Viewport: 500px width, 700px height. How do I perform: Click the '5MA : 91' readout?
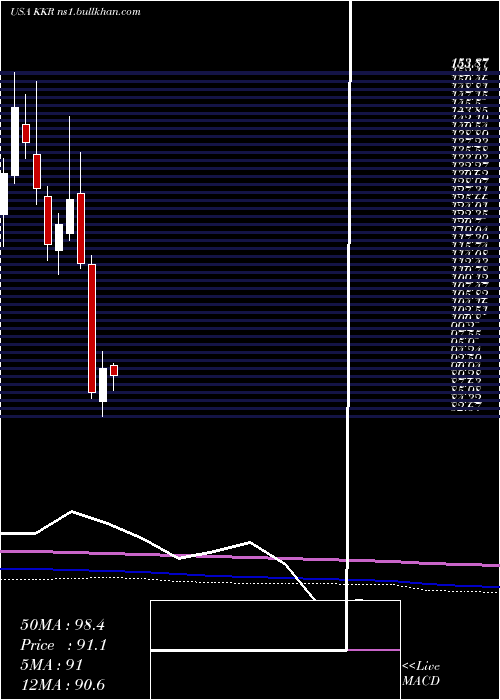(x=52, y=665)
